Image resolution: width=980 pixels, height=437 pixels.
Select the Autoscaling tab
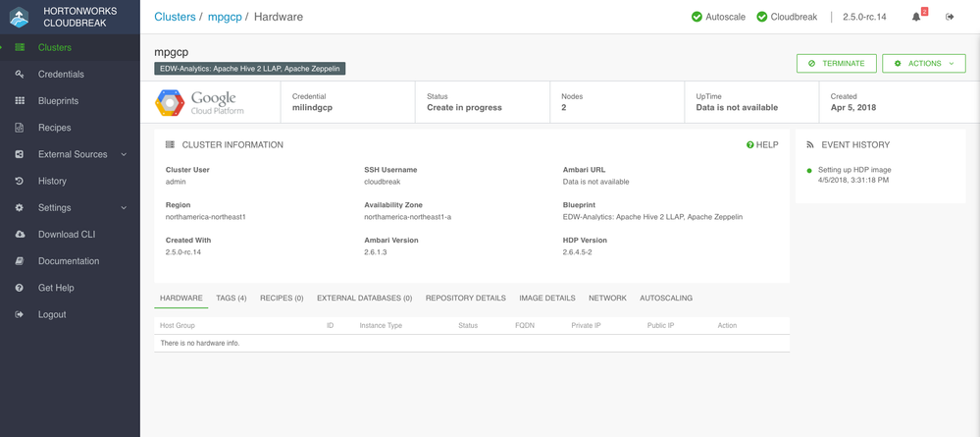[666, 298]
